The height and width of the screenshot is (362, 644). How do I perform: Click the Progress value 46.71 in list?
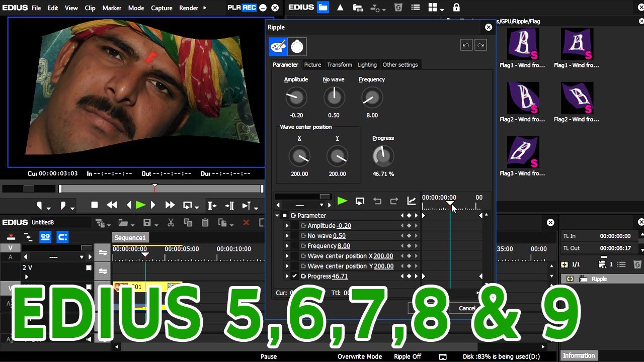[x=340, y=276]
